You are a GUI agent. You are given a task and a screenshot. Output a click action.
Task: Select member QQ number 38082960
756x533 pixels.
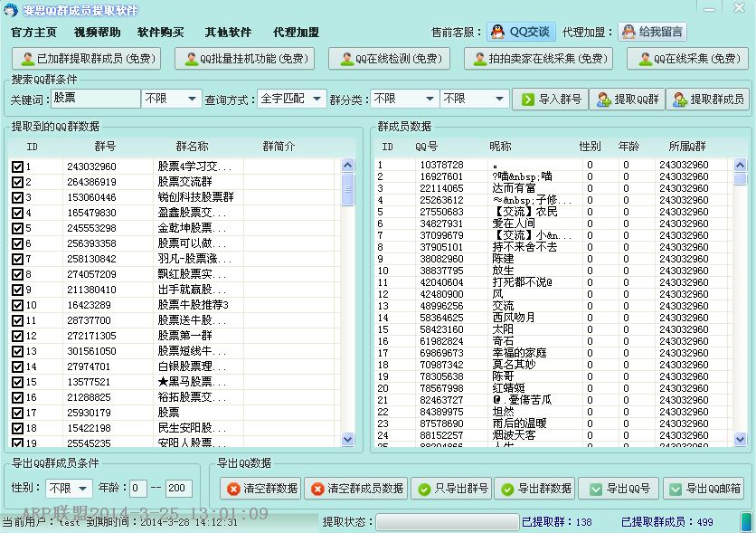tap(441, 259)
